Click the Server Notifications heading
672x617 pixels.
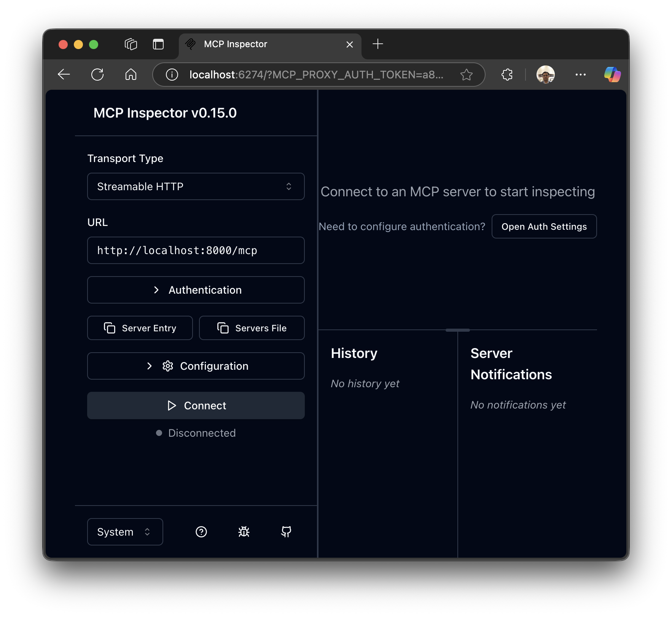511,364
